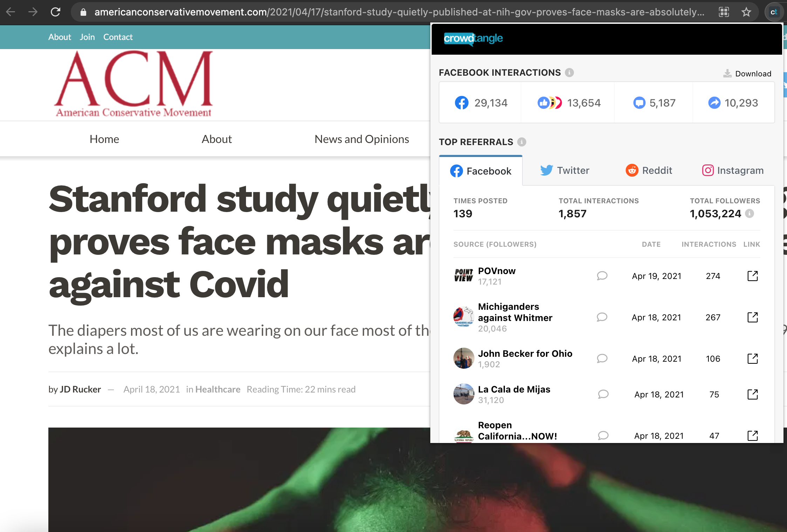The height and width of the screenshot is (532, 787).
Task: Open the external link for the POVnow post
Action: pos(753,276)
